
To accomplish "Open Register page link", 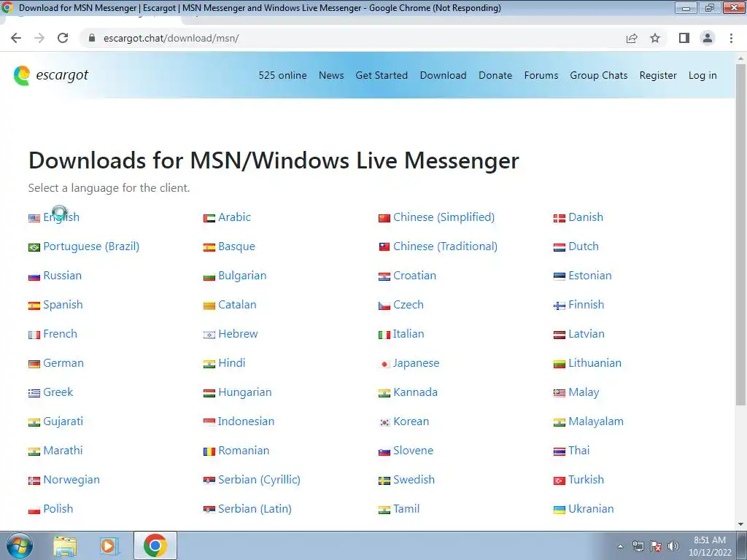I will pyautogui.click(x=658, y=75).
